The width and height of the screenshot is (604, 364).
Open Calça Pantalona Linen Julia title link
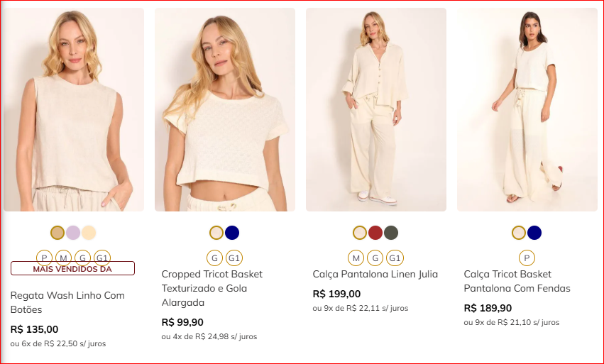point(375,274)
